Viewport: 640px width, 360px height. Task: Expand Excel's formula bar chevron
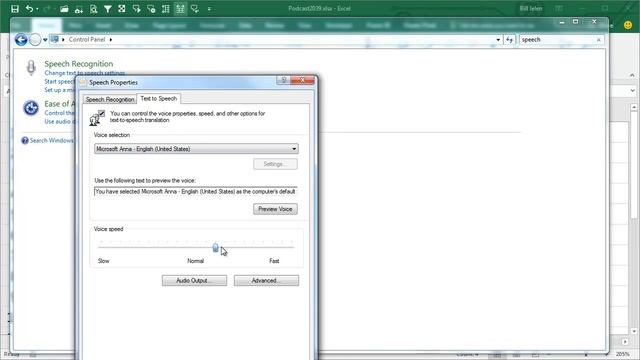click(633, 91)
